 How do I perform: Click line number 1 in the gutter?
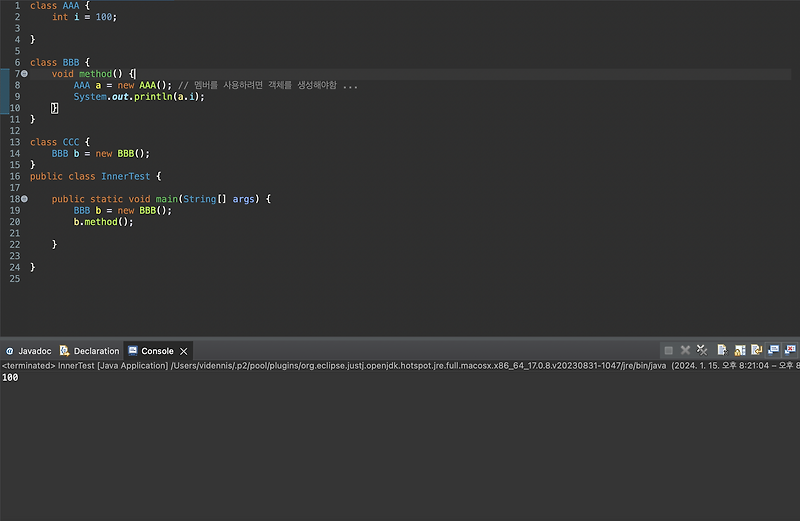pos(17,6)
